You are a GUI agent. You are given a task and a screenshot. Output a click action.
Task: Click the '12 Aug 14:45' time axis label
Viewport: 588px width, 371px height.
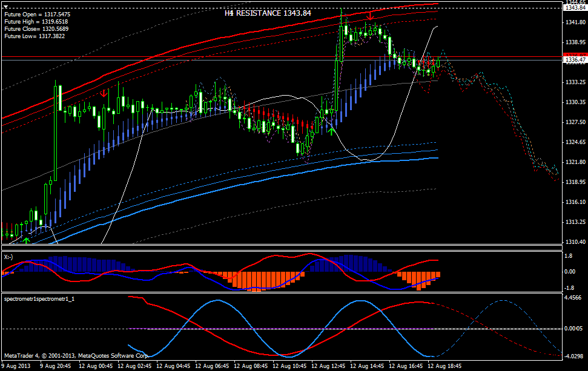pos(367,366)
